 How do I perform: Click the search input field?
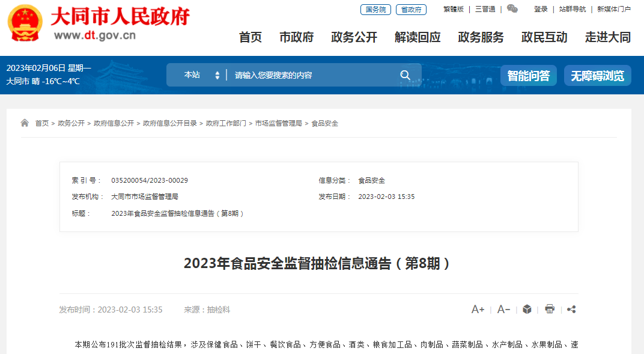312,75
